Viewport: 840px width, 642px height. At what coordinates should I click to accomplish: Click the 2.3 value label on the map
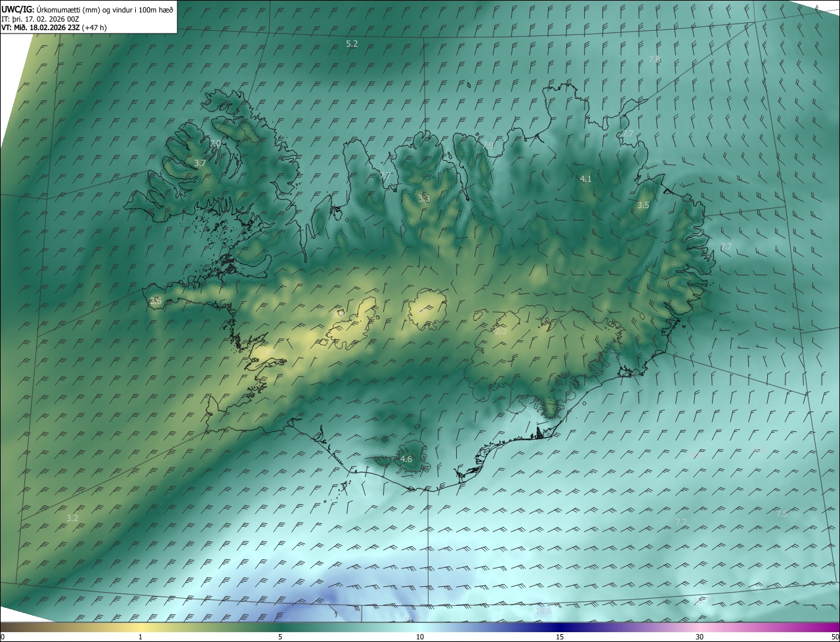[500, 332]
